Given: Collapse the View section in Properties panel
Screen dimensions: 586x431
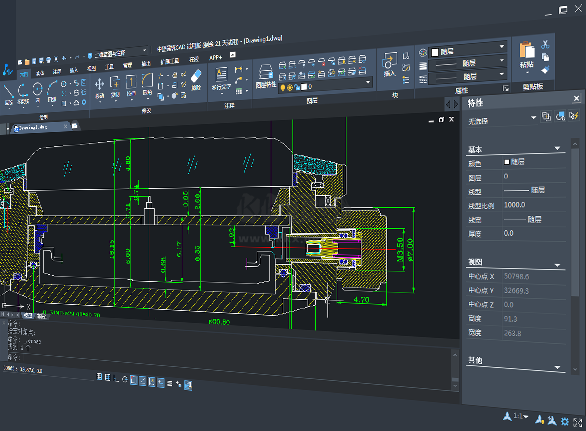Looking at the screenshot, I should coord(557,265).
